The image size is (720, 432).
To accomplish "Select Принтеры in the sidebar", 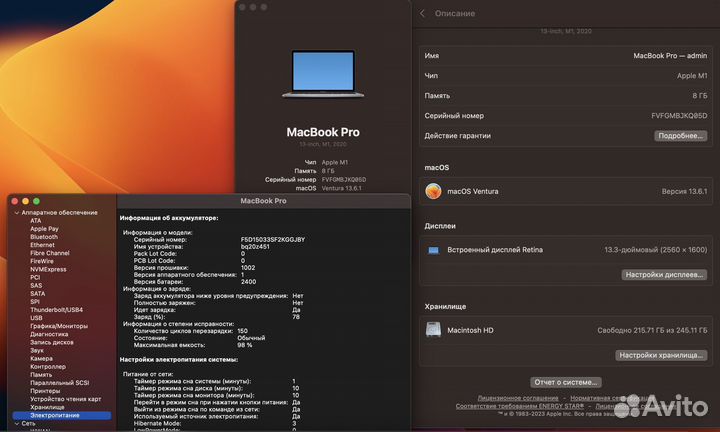I will point(45,391).
